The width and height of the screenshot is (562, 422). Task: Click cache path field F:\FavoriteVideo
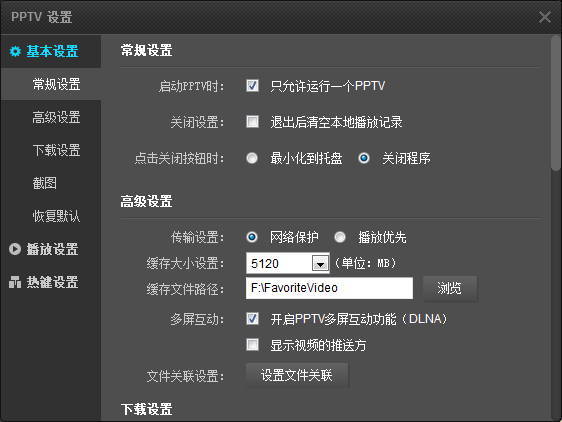coord(329,288)
